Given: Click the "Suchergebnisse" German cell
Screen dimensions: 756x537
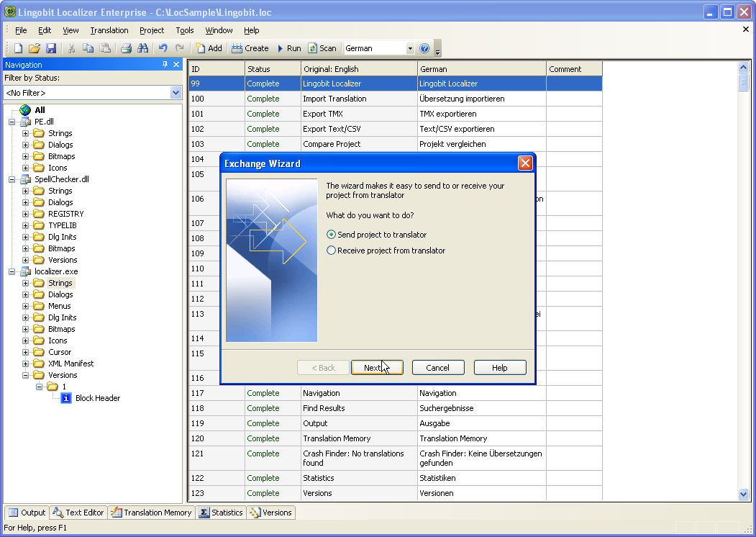Looking at the screenshot, I should tap(482, 408).
